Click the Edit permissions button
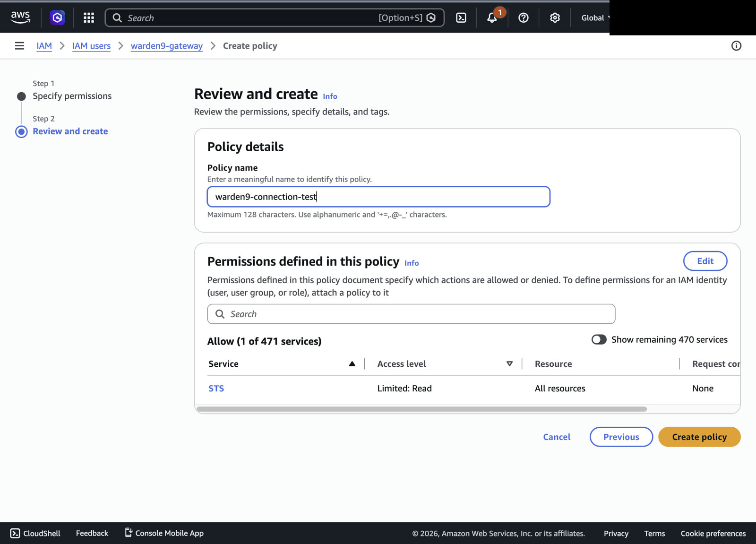The image size is (756, 544). click(x=705, y=261)
